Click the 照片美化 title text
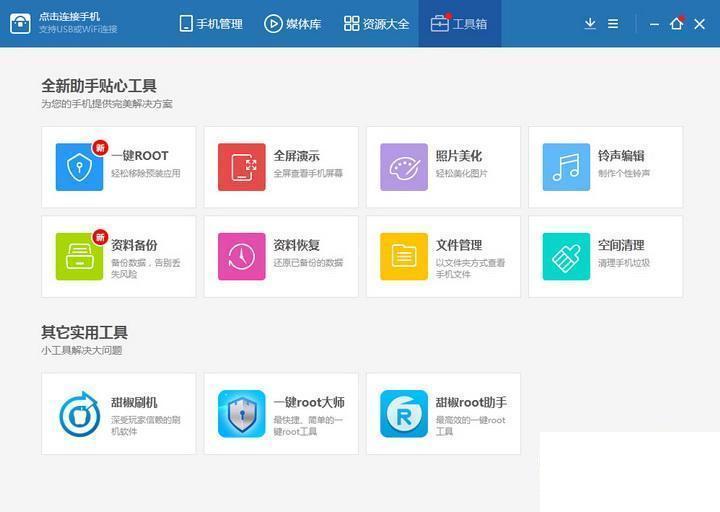 [x=459, y=156]
